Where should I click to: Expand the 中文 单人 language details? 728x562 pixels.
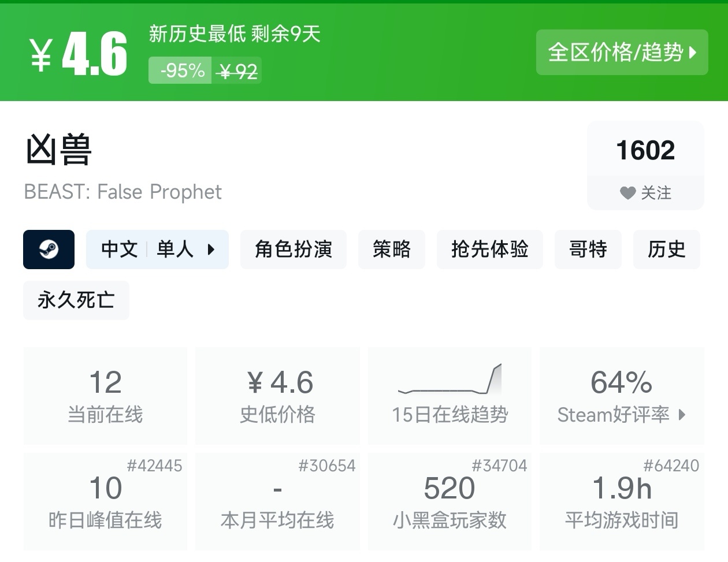[x=157, y=250]
